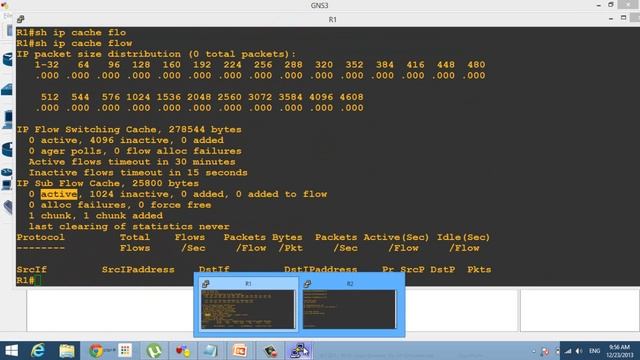Browse end devices in GNS3 sidebar

tap(8, 120)
